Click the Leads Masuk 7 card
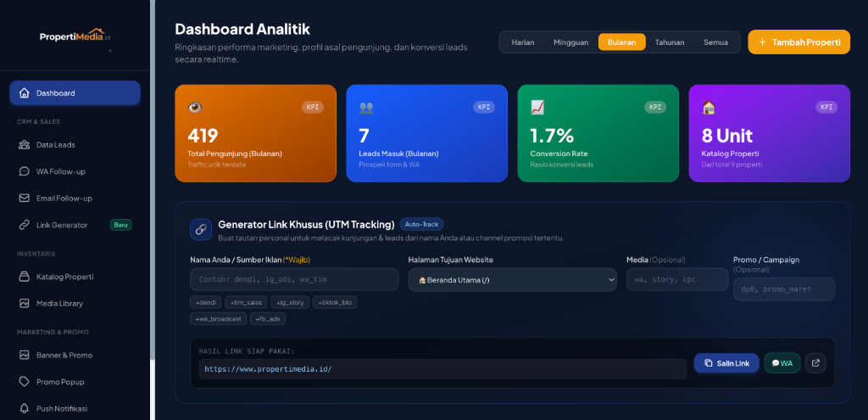This screenshot has height=420, width=868. [x=427, y=133]
